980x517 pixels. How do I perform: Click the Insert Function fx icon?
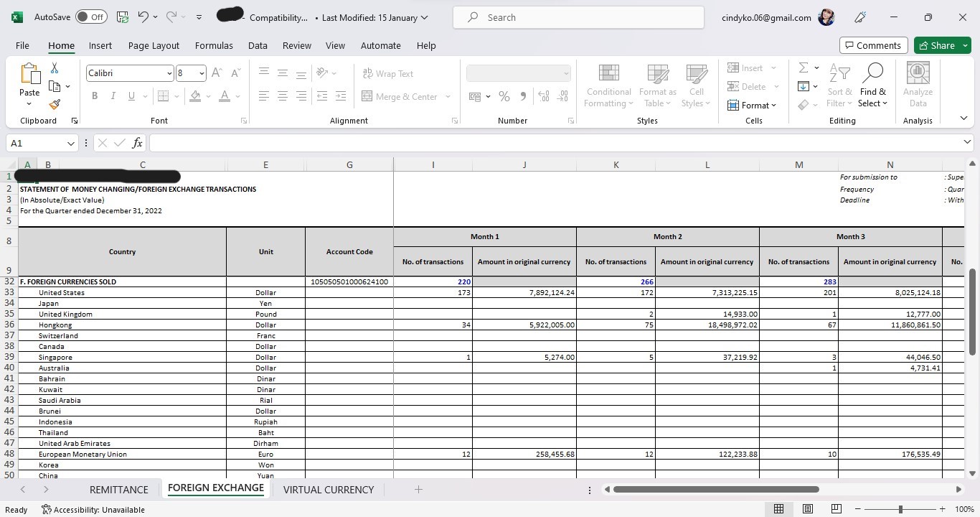[137, 143]
